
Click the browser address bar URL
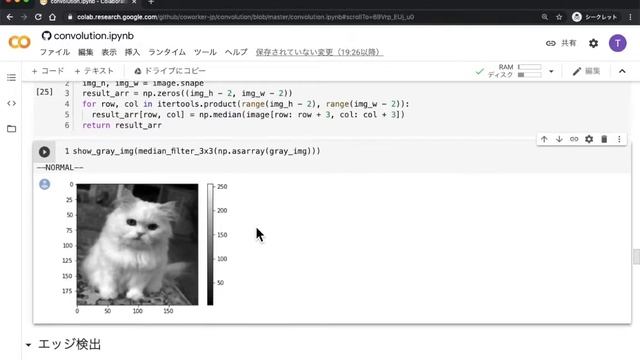(245, 17)
